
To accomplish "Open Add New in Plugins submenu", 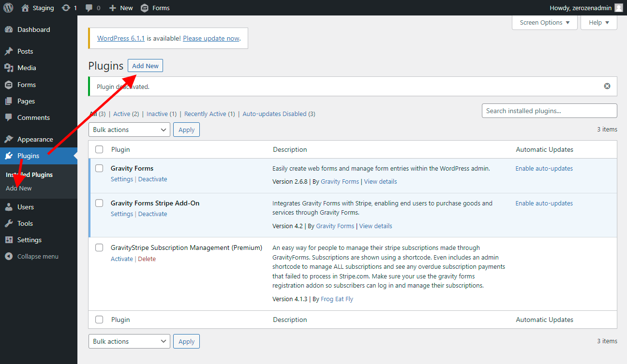I will point(19,188).
